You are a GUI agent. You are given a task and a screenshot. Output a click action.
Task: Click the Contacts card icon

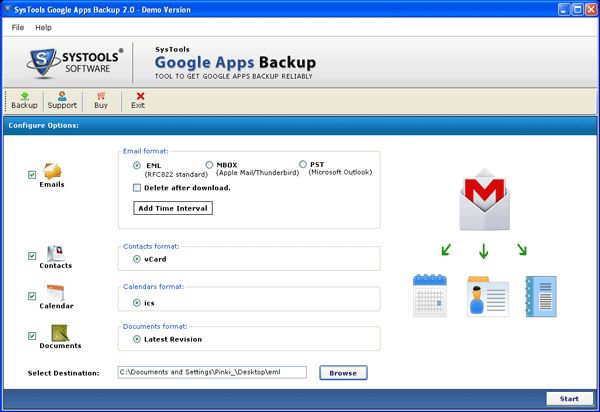tap(56, 253)
